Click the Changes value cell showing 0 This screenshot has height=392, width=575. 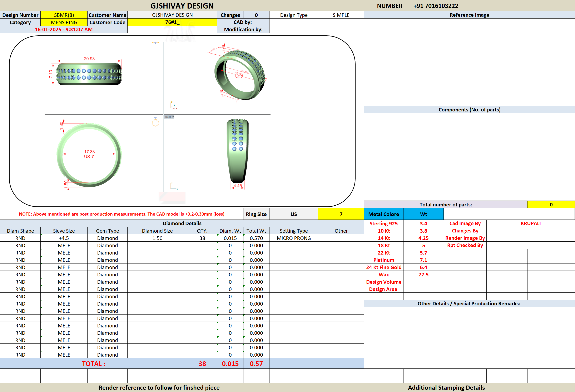coord(256,15)
